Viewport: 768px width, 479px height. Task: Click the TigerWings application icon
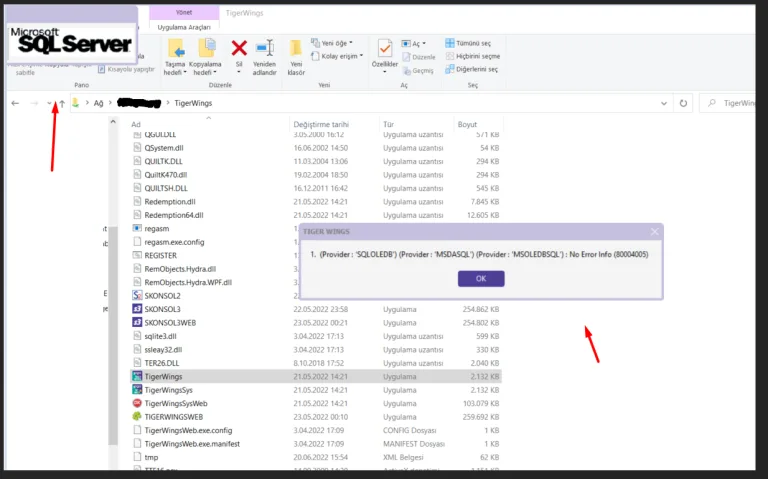(x=137, y=376)
